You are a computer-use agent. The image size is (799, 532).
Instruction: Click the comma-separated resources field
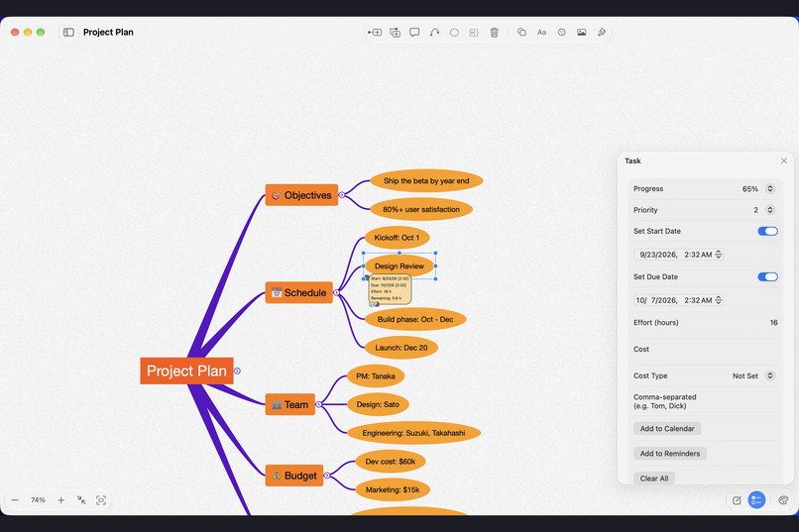[705, 401]
